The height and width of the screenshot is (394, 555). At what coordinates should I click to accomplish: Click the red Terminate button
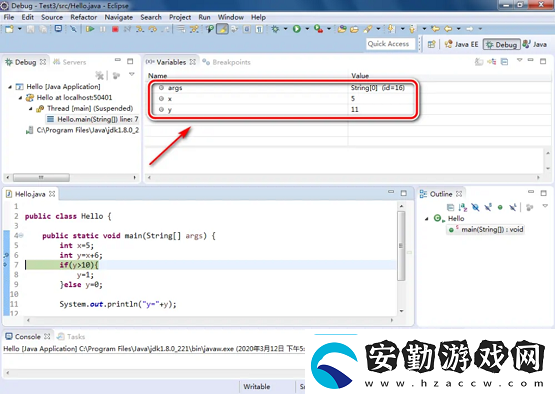[115, 29]
